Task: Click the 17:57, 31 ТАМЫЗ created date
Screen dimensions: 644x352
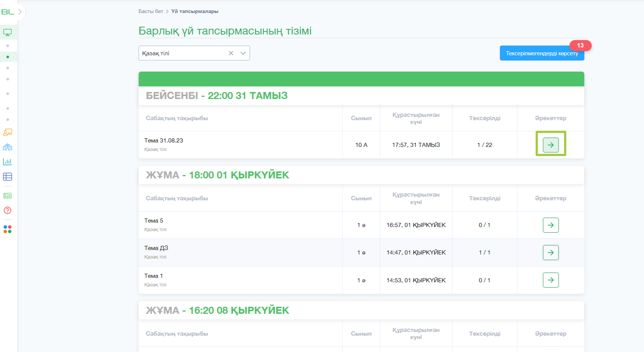Action: click(416, 145)
